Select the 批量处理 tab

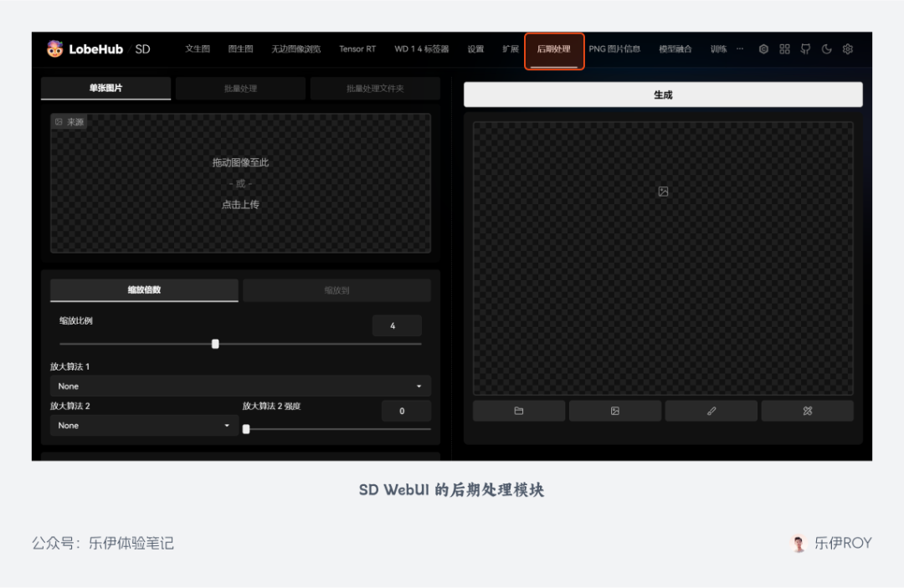(240, 89)
